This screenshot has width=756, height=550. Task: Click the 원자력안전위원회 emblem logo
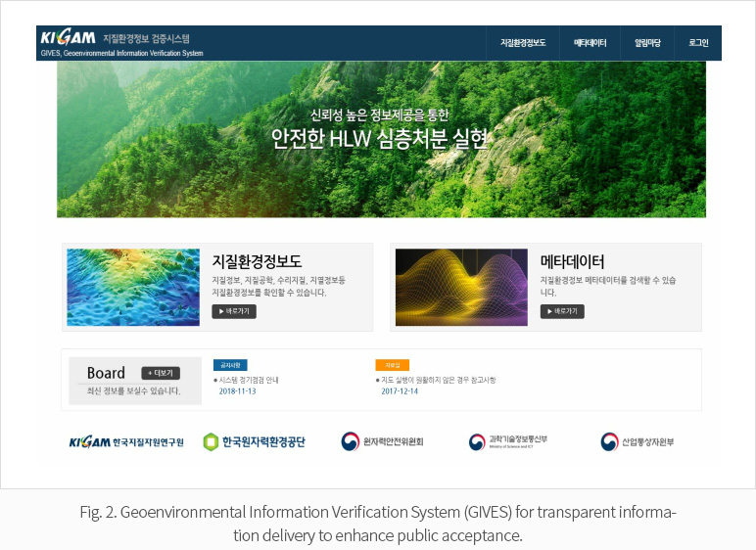pos(350,442)
